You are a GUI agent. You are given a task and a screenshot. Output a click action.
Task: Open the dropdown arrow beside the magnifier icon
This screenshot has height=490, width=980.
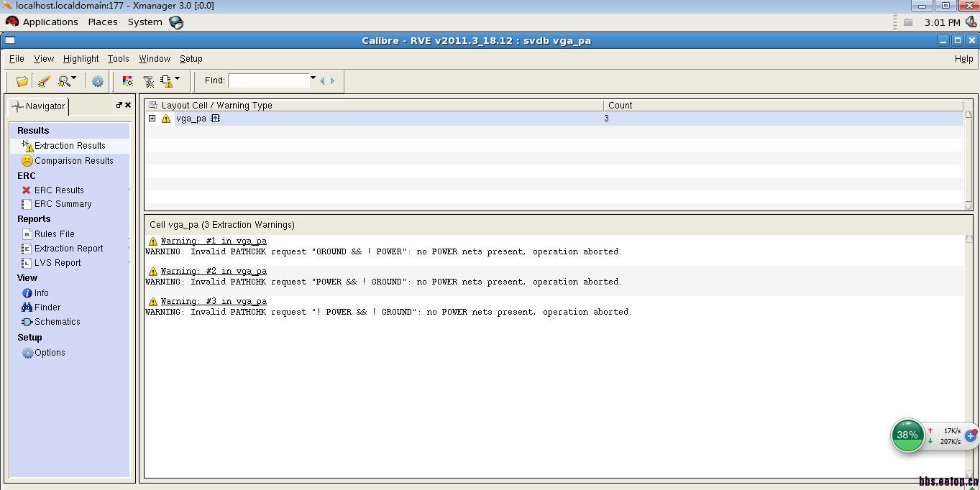pyautogui.click(x=73, y=79)
